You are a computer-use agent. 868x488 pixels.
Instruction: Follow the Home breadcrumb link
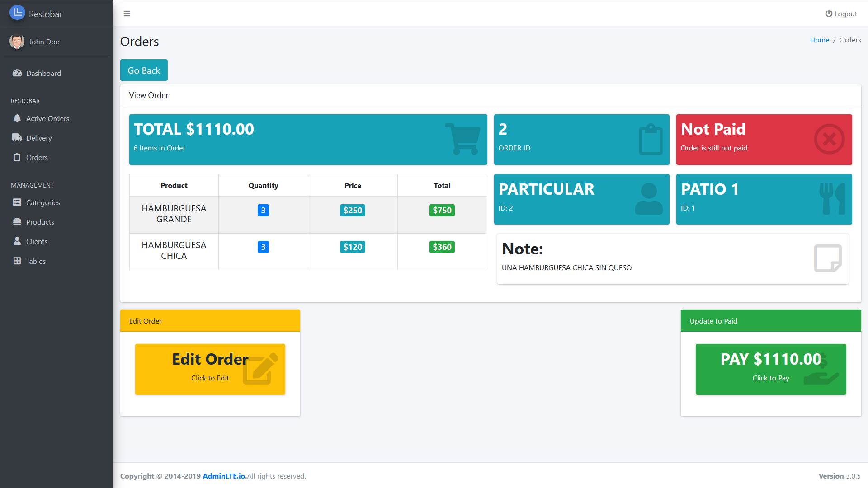click(x=819, y=40)
